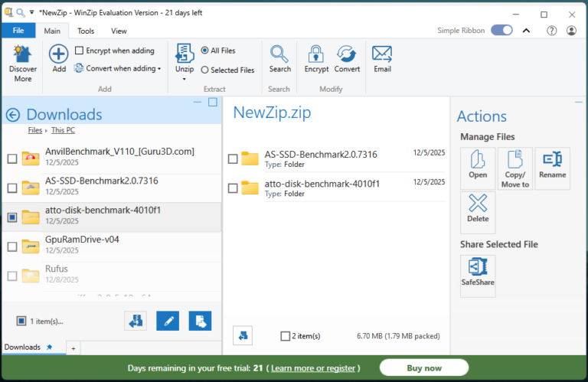The width and height of the screenshot is (588, 382).
Task: Check the Rufus folder checkbox
Action: coord(12,276)
